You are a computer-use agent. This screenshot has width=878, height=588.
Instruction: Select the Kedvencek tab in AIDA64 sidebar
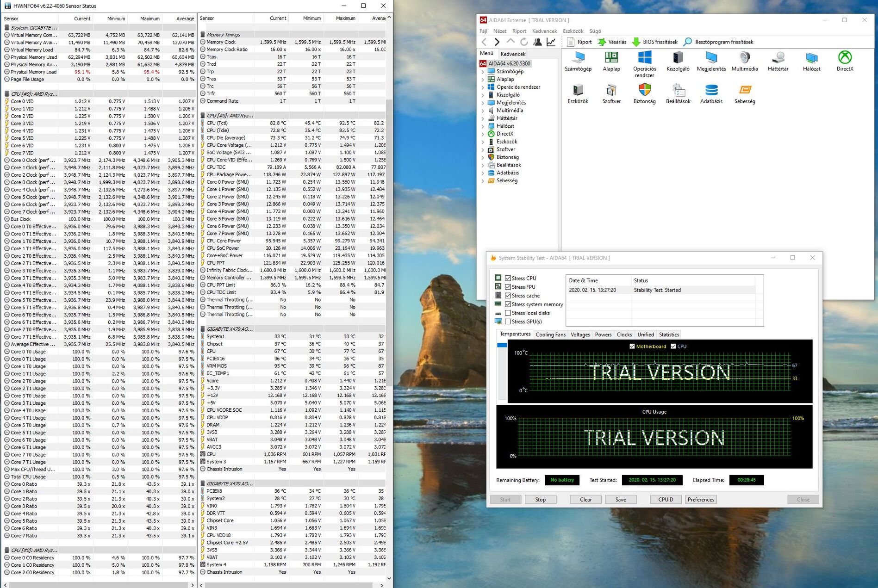click(513, 54)
